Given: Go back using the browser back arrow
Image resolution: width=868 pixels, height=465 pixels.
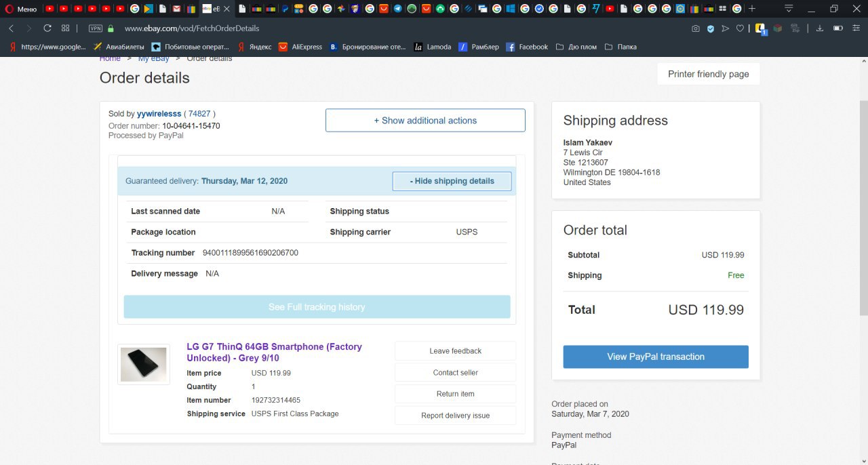Looking at the screenshot, I should tap(12, 28).
